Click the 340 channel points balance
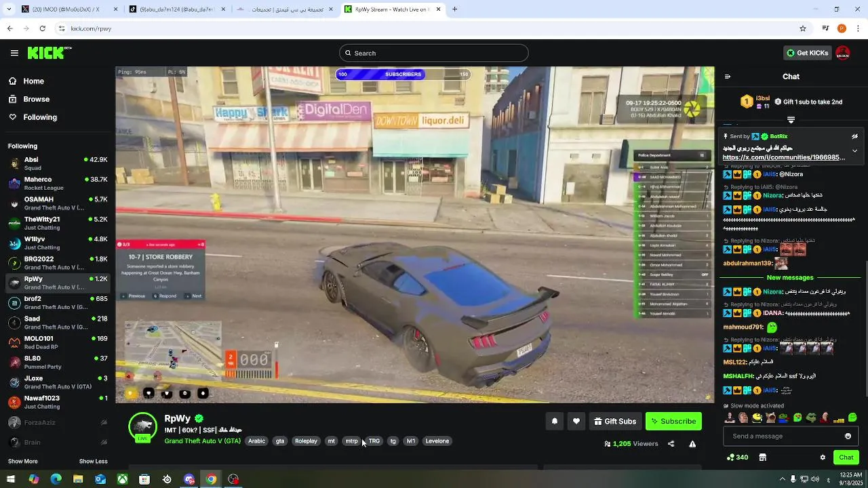868x488 pixels. click(737, 457)
